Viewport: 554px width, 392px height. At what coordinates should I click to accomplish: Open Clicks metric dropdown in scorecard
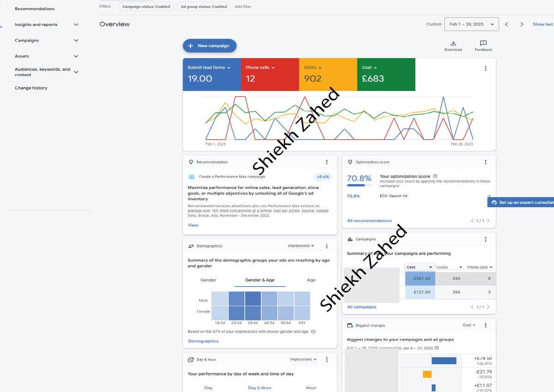click(x=312, y=67)
